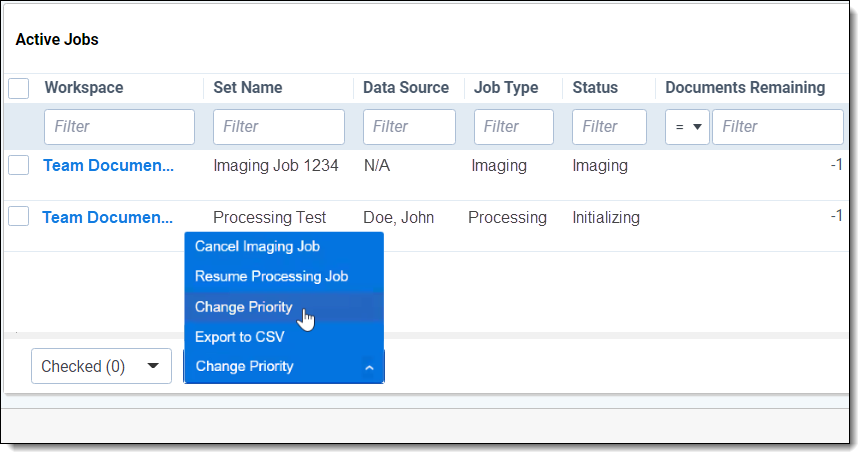The width and height of the screenshot is (858, 452).
Task: Select the Processing job type cell
Action: pyautogui.click(x=507, y=217)
